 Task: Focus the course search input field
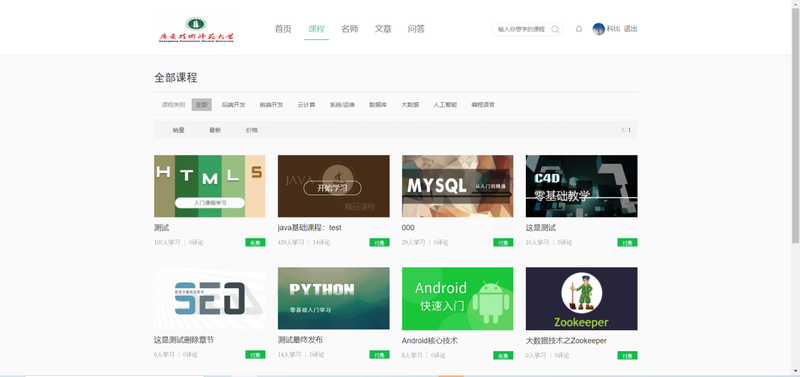click(x=522, y=30)
